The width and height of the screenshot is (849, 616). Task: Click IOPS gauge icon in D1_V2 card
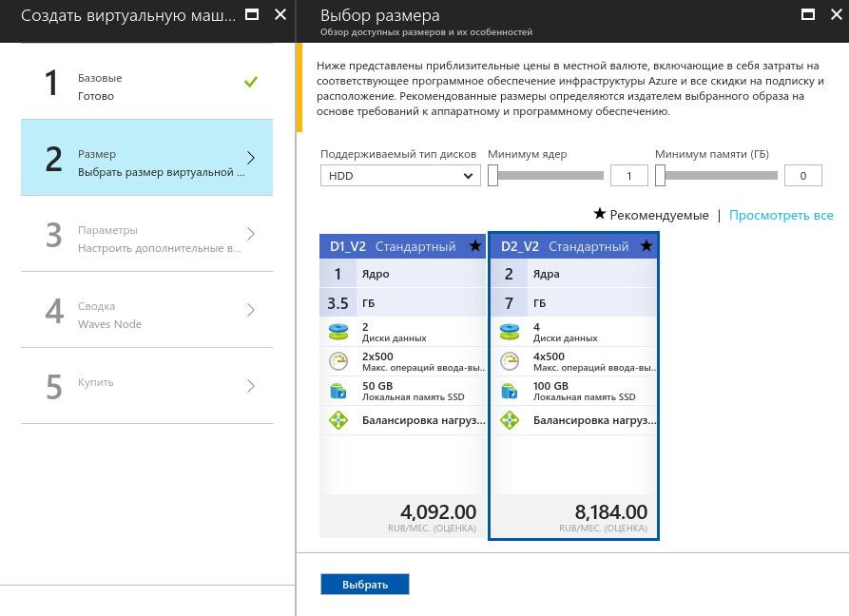pyautogui.click(x=338, y=361)
